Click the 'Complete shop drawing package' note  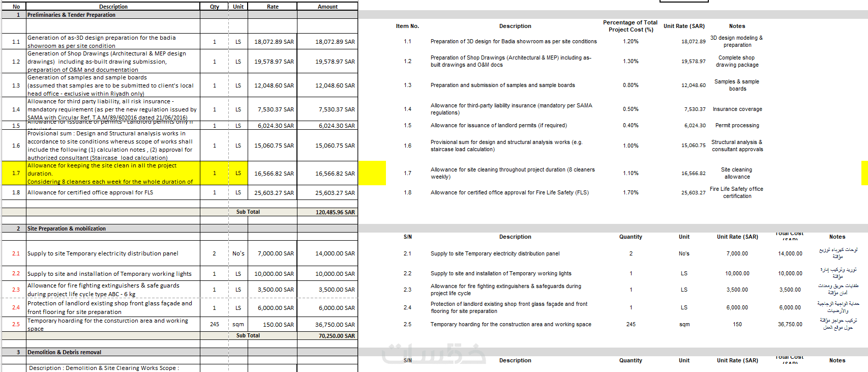pyautogui.click(x=737, y=61)
